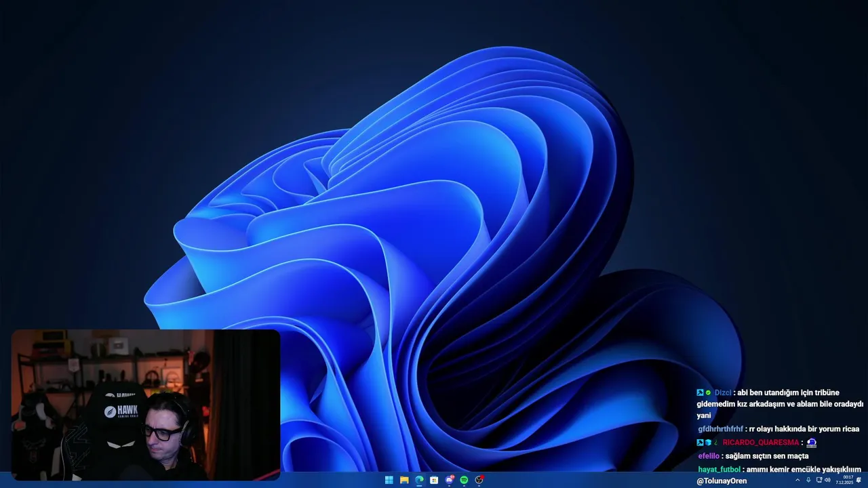Click the verified badge beside Dizci
The image size is (868, 488).
(708, 392)
